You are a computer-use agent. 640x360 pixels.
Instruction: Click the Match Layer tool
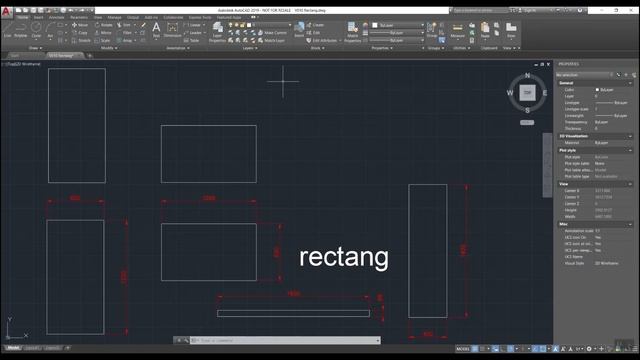272,40
